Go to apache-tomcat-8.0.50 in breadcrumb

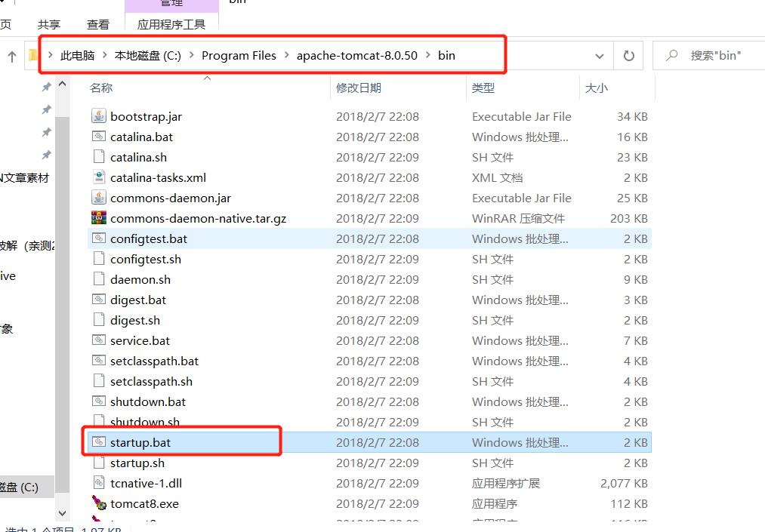(357, 56)
